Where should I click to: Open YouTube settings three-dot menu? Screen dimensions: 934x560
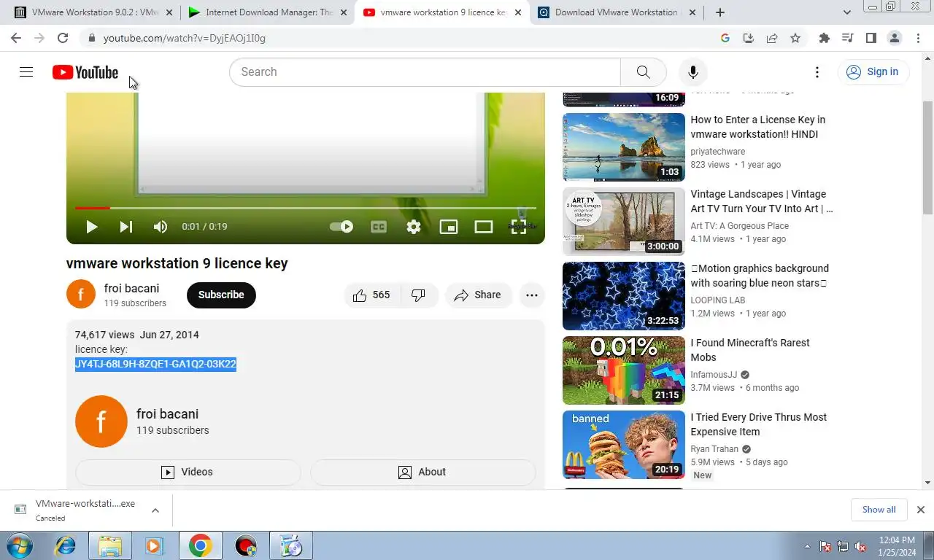[x=817, y=71]
